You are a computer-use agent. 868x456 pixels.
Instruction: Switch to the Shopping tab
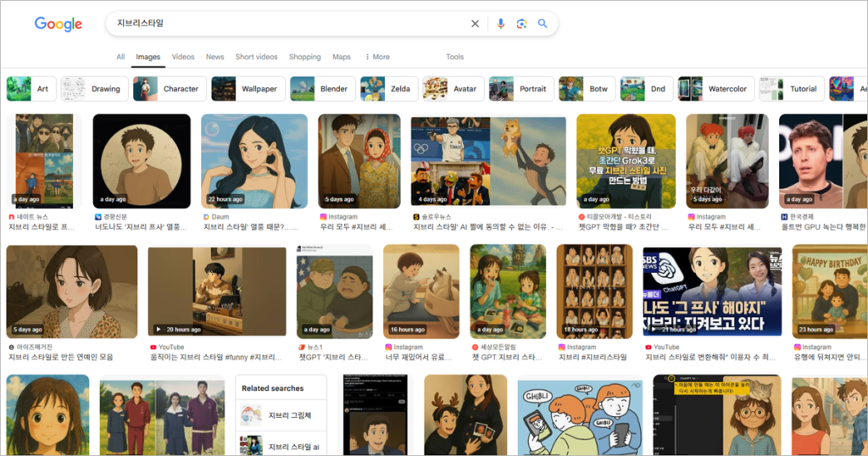click(304, 57)
